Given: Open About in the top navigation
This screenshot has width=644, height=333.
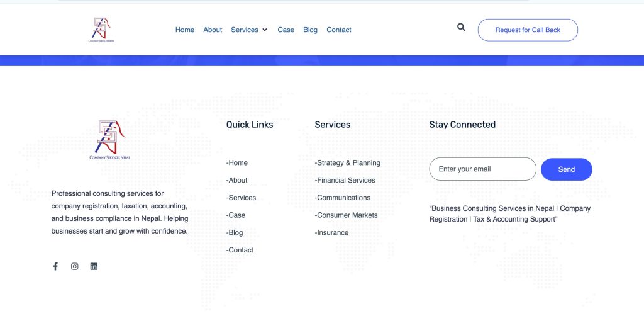Looking at the screenshot, I should [213, 30].
